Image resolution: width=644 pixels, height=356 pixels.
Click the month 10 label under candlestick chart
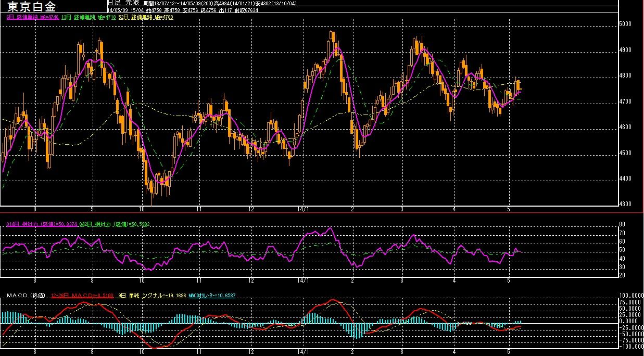point(142,209)
